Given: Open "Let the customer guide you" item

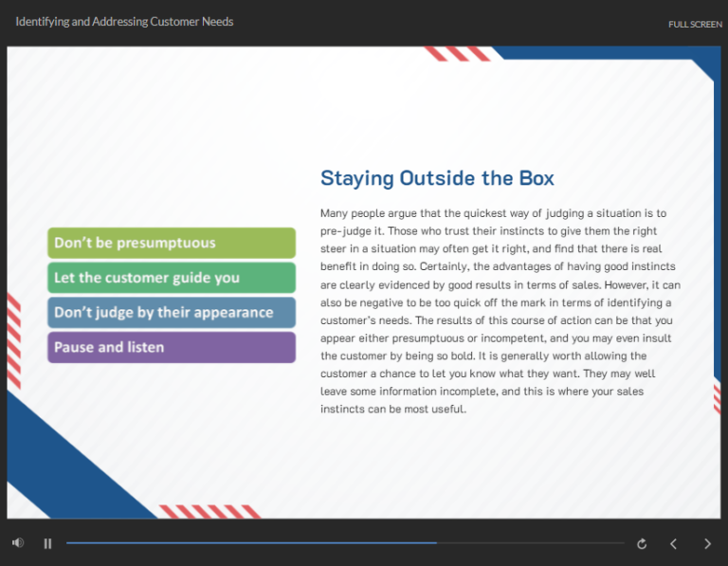Looking at the screenshot, I should point(171,278).
